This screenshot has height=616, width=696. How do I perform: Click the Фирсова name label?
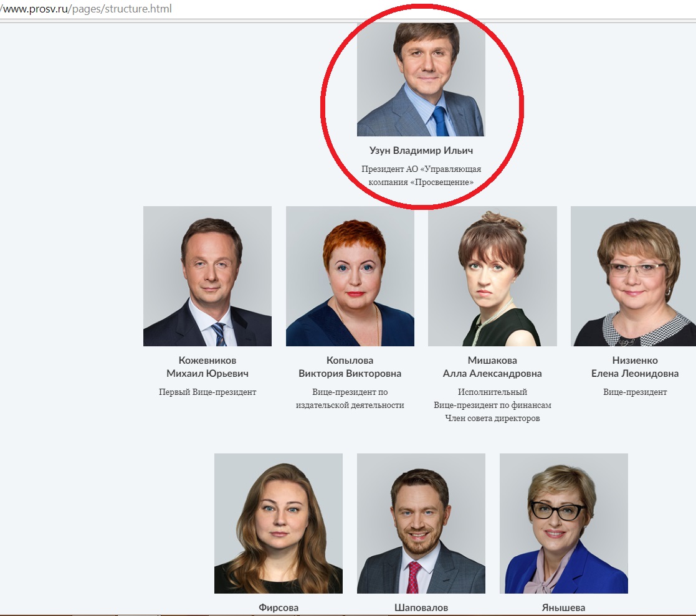279,607
